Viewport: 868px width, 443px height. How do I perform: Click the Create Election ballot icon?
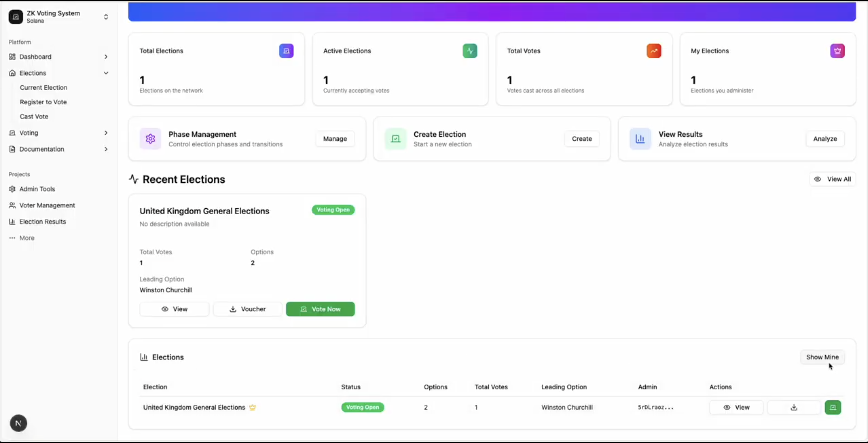click(395, 139)
